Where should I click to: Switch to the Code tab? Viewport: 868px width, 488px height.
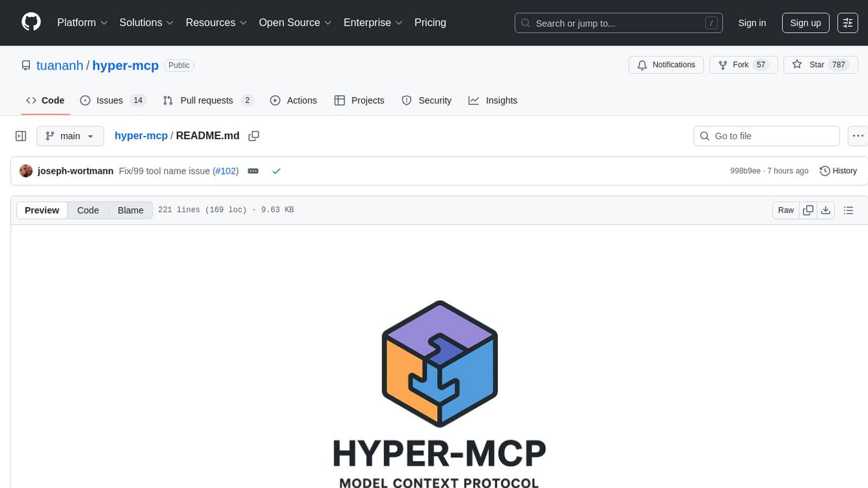coord(45,100)
